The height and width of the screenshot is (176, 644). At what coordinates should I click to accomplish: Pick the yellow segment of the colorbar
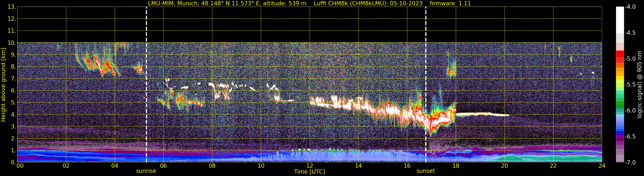(620, 78)
